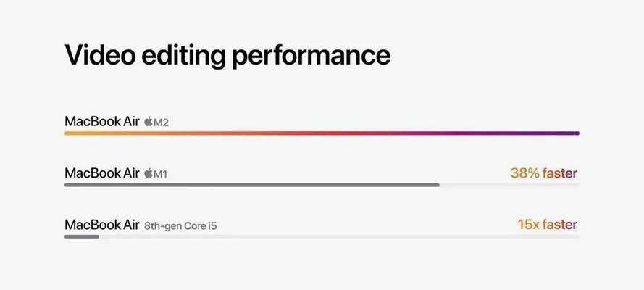Select the MacBook Air M1 label
The height and width of the screenshot is (290, 644).
[116, 174]
